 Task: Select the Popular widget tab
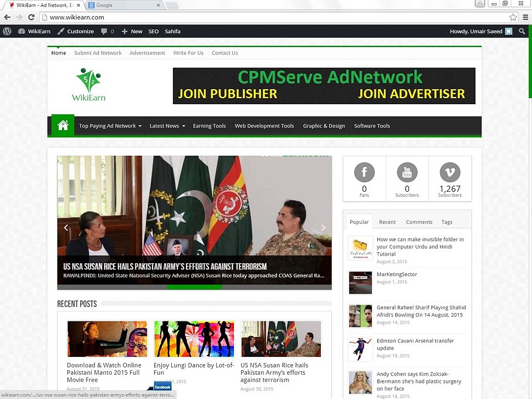click(359, 222)
